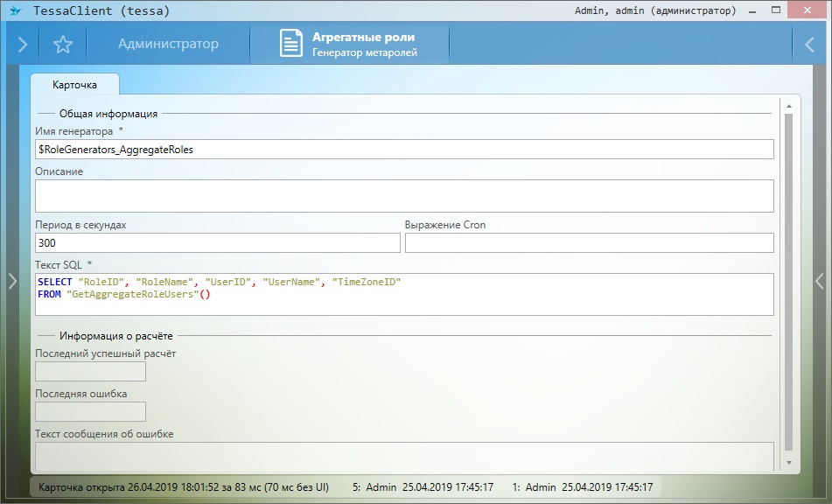
Task: Click the TessaClient bird logo icon
Action: (x=14, y=11)
